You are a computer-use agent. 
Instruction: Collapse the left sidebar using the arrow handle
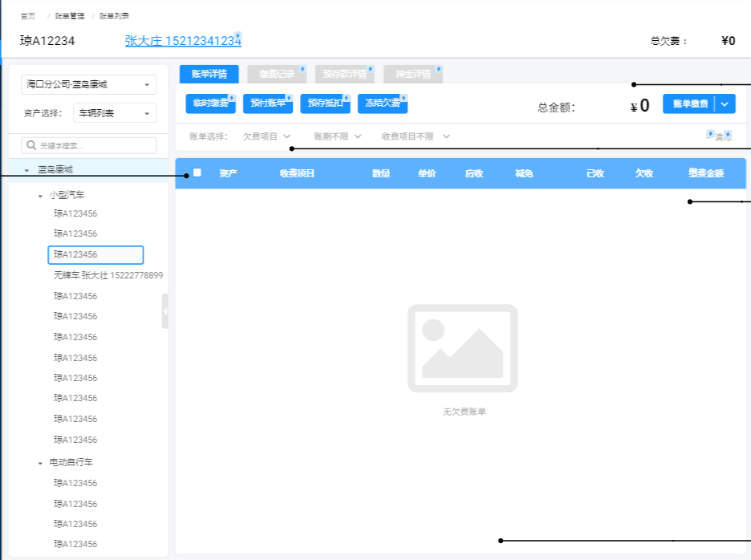point(165,311)
